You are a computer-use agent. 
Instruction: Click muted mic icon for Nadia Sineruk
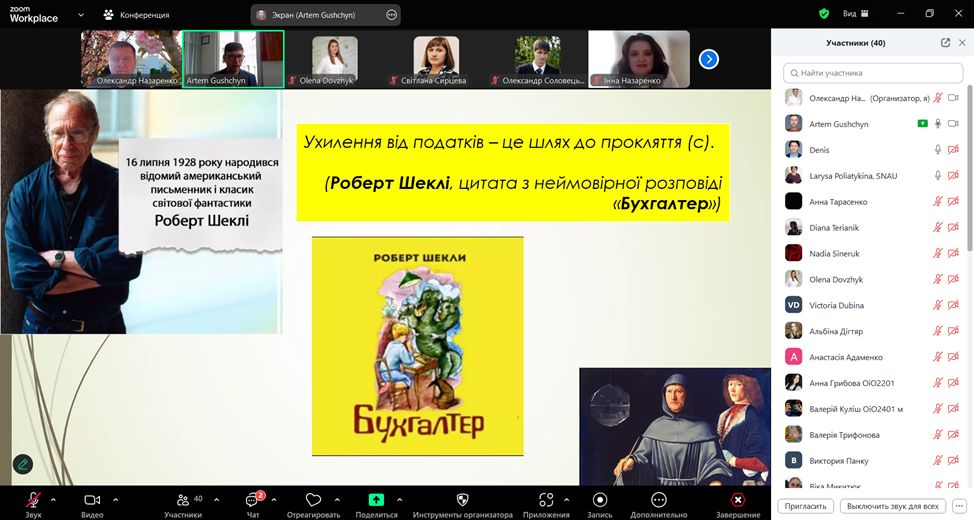click(938, 253)
